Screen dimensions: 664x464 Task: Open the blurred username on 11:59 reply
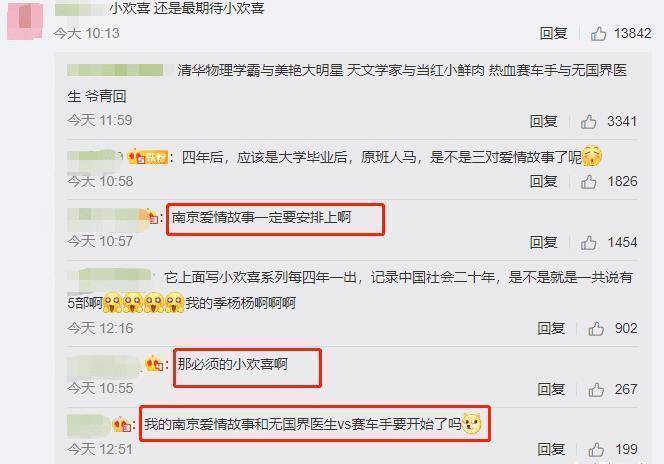click(x=115, y=70)
